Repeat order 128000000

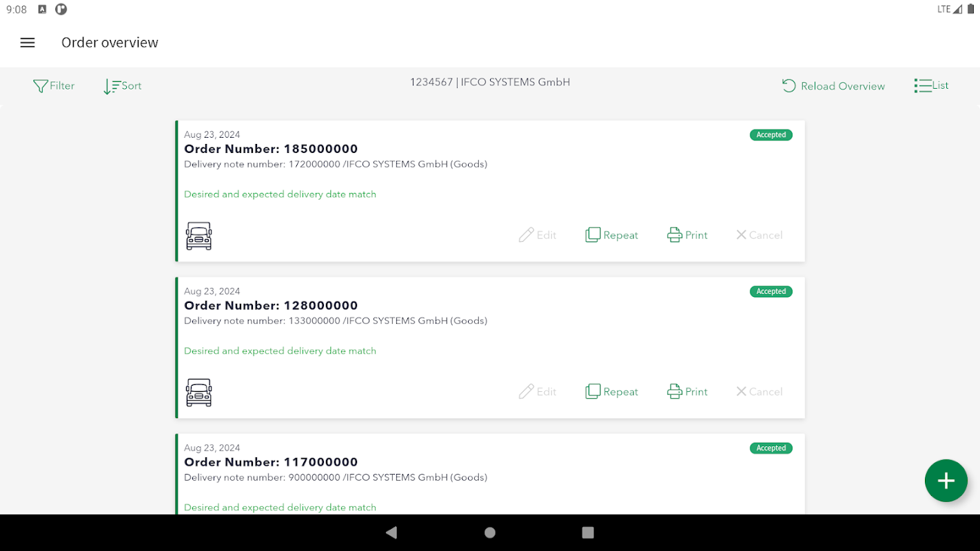(x=612, y=392)
